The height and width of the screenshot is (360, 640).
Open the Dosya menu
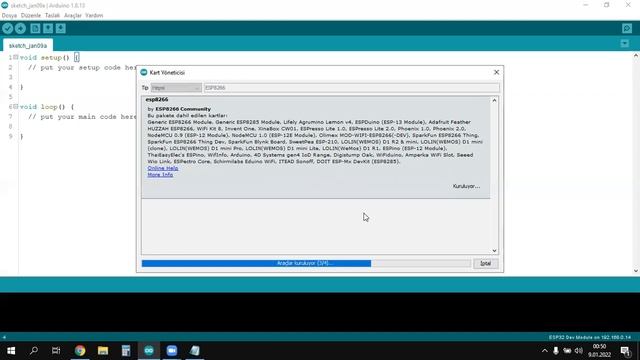pyautogui.click(x=9, y=16)
